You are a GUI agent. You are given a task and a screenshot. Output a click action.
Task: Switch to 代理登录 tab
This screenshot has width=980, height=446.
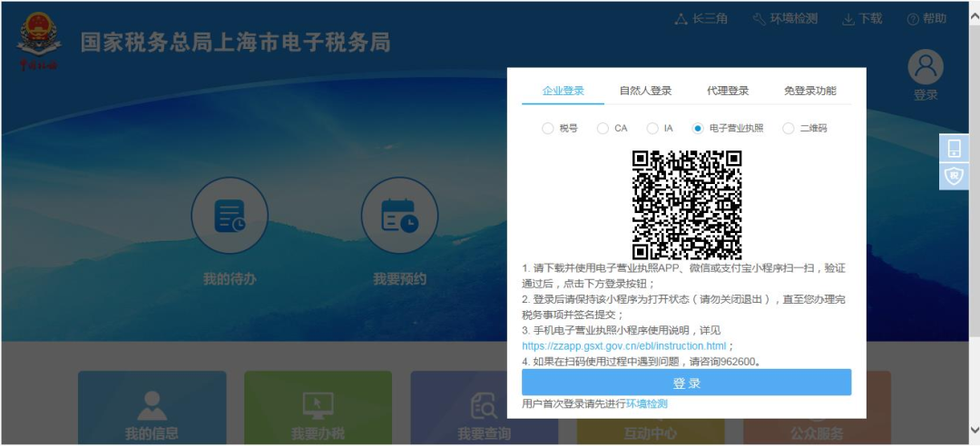[x=728, y=91]
